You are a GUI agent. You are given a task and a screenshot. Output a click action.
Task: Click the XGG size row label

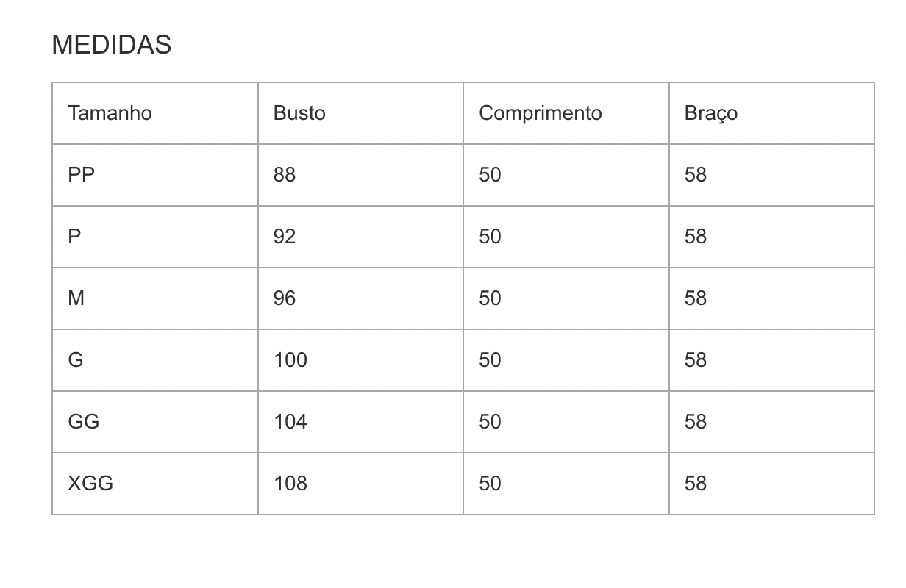click(90, 484)
